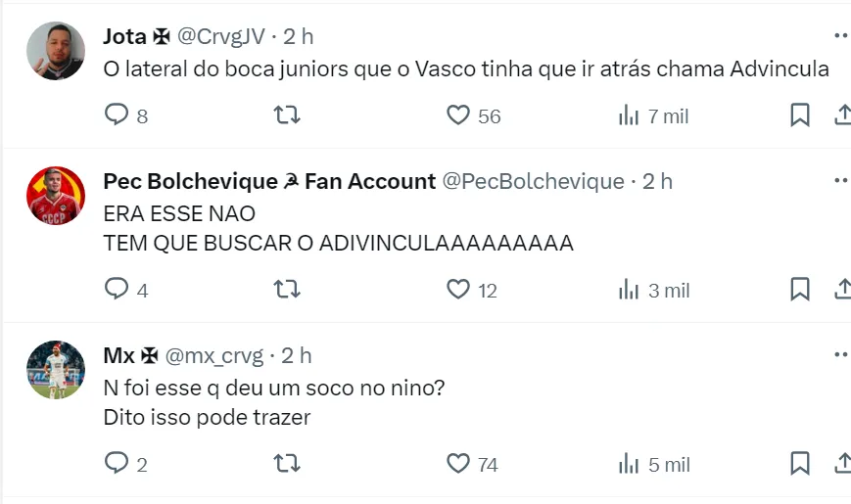Like Pec Bolchevique's tweet with 12 likes

[x=458, y=290]
